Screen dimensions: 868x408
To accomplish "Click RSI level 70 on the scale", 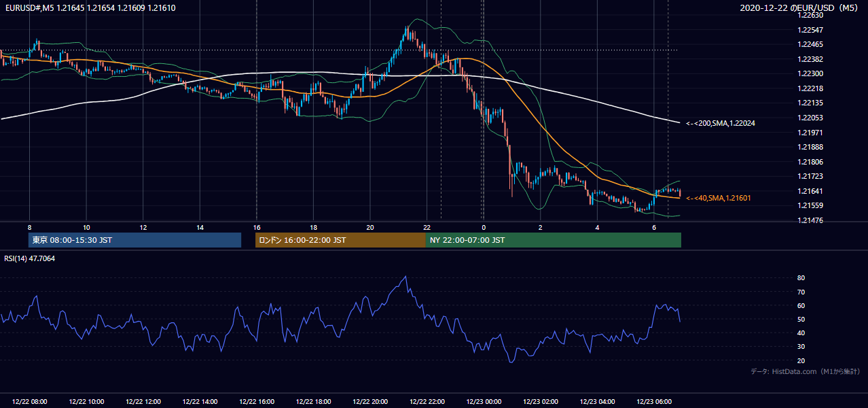I will [x=801, y=292].
